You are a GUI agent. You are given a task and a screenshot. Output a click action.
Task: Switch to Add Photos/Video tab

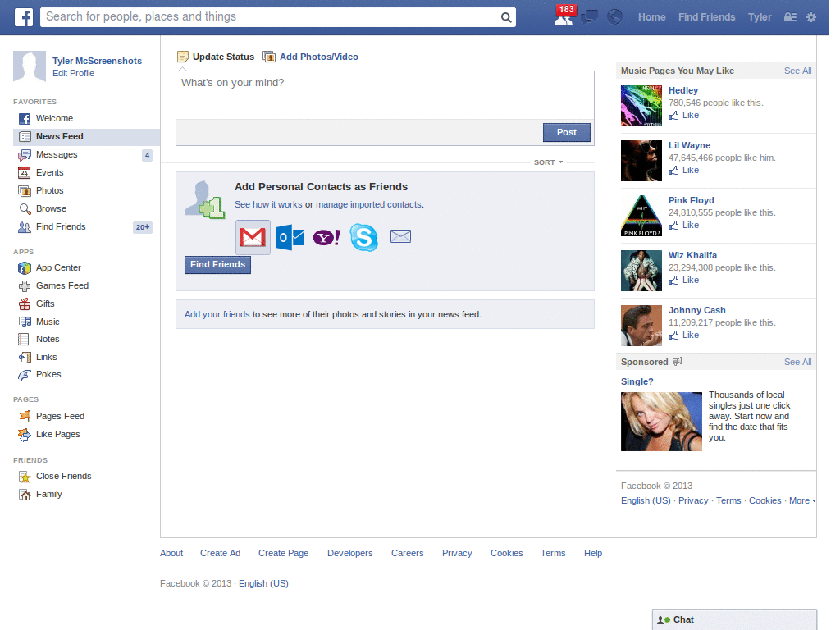(x=311, y=57)
